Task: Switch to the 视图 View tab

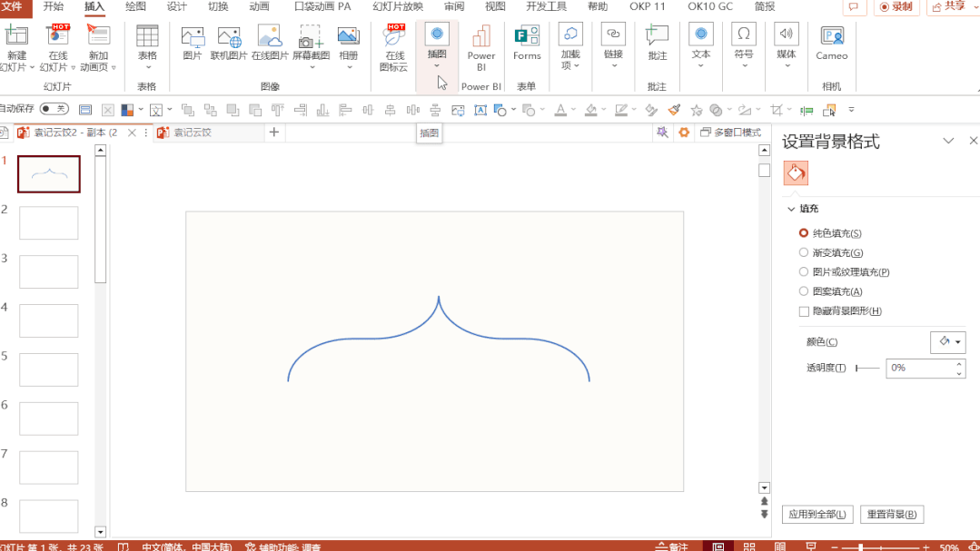Action: coord(495,7)
